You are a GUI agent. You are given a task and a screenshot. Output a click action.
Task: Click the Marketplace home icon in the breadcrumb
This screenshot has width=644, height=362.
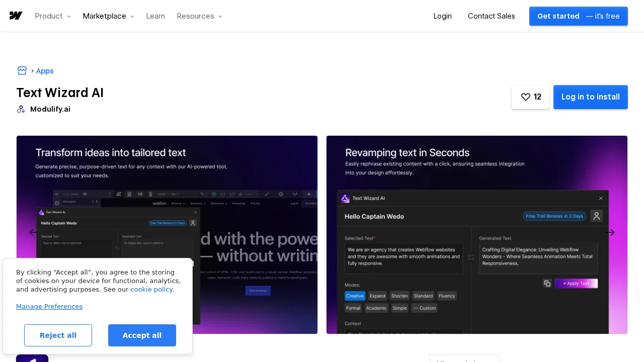pyautogui.click(x=22, y=70)
